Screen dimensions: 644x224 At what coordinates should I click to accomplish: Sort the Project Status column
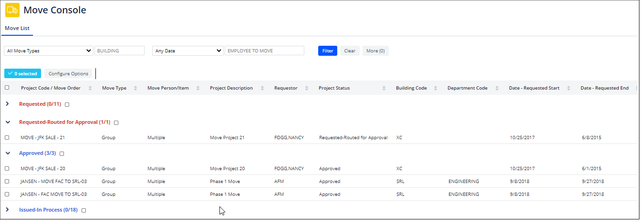point(384,88)
